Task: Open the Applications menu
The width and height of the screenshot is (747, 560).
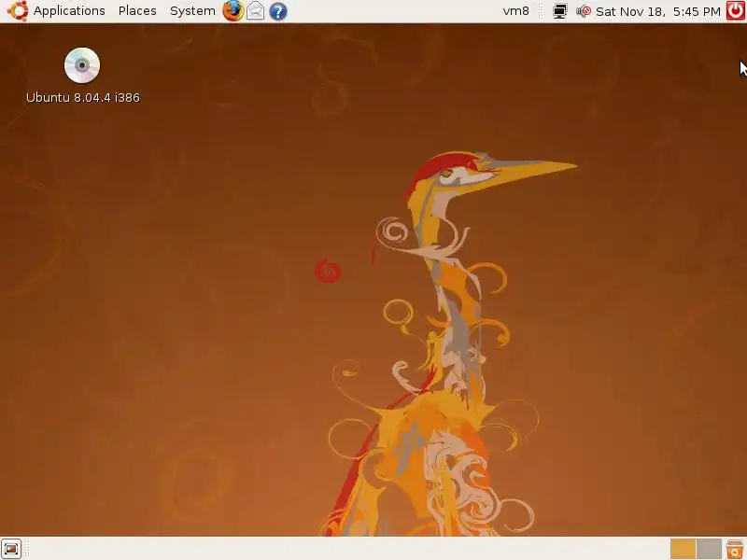Action: pyautogui.click(x=69, y=10)
